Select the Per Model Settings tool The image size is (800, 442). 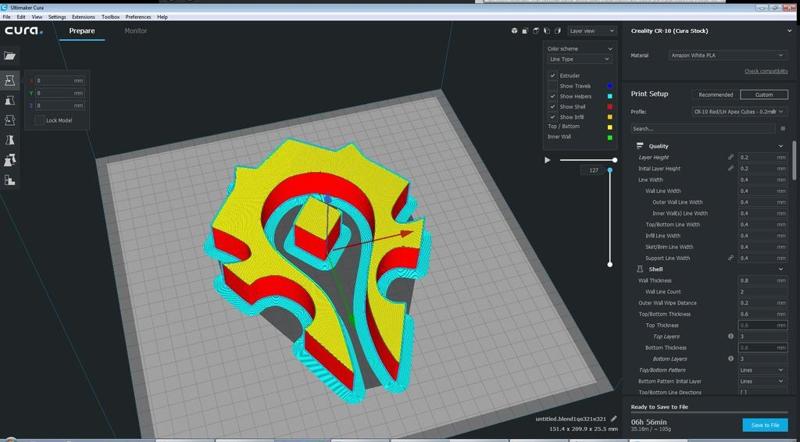[x=10, y=161]
